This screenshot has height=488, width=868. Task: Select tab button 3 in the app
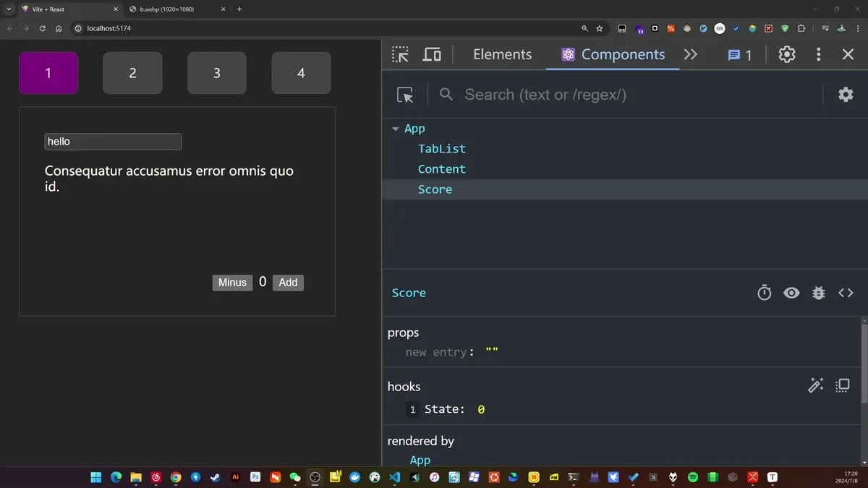pyautogui.click(x=217, y=73)
